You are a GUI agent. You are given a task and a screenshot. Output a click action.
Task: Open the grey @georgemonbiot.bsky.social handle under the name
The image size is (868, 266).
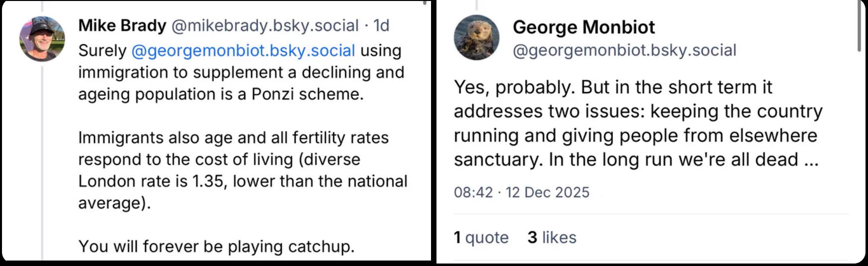click(624, 50)
